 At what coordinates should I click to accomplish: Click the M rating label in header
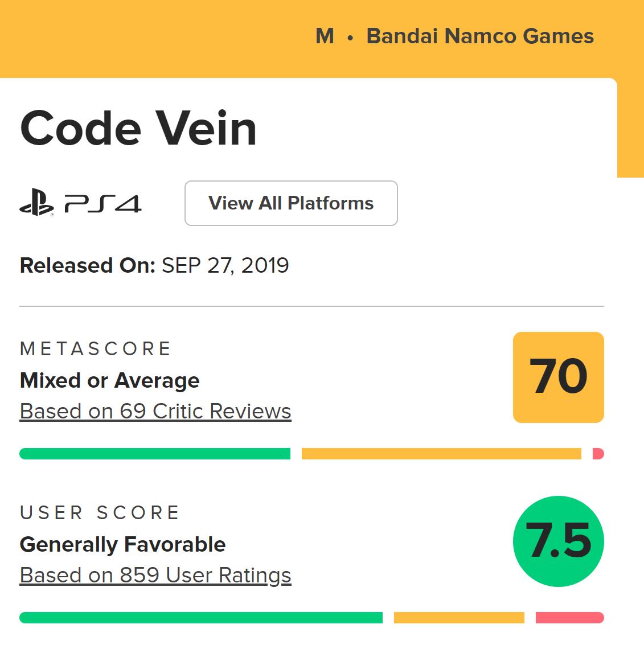[325, 36]
